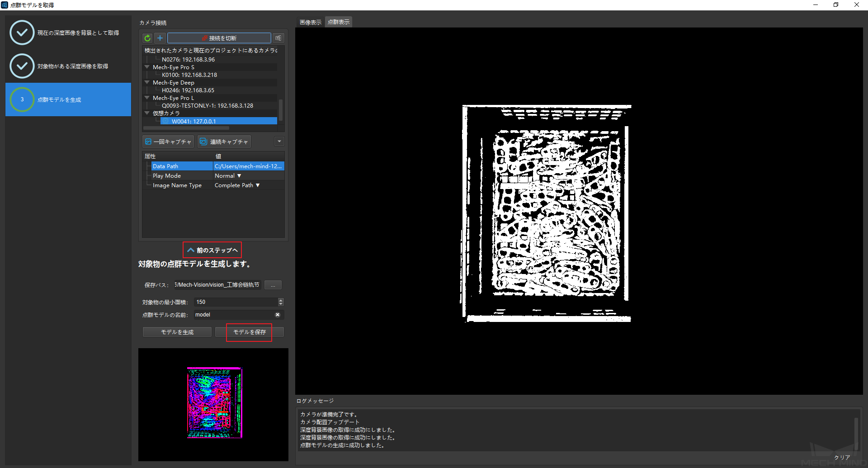Collapse the Mech-Eye Pro S tree group
Screen dimensions: 868x468
(147, 67)
